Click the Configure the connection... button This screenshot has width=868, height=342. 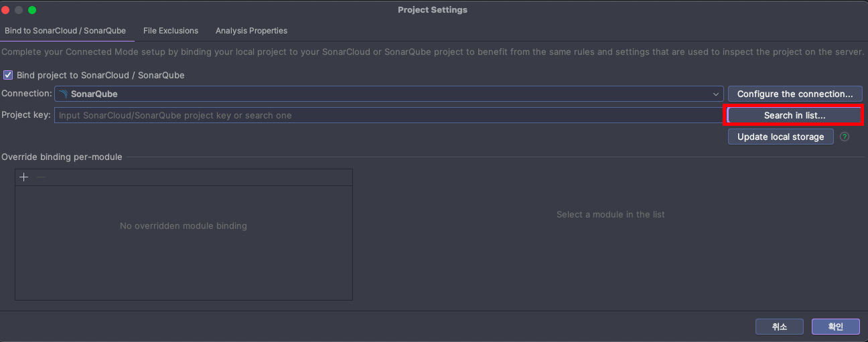click(795, 94)
